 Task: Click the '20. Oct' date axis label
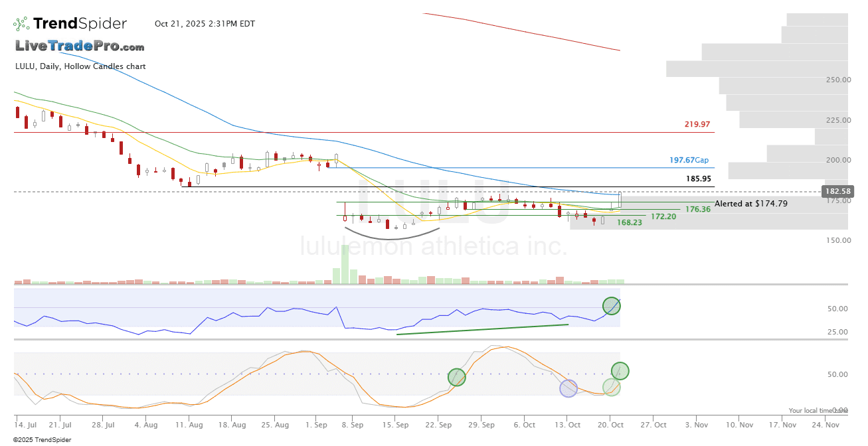(611, 425)
